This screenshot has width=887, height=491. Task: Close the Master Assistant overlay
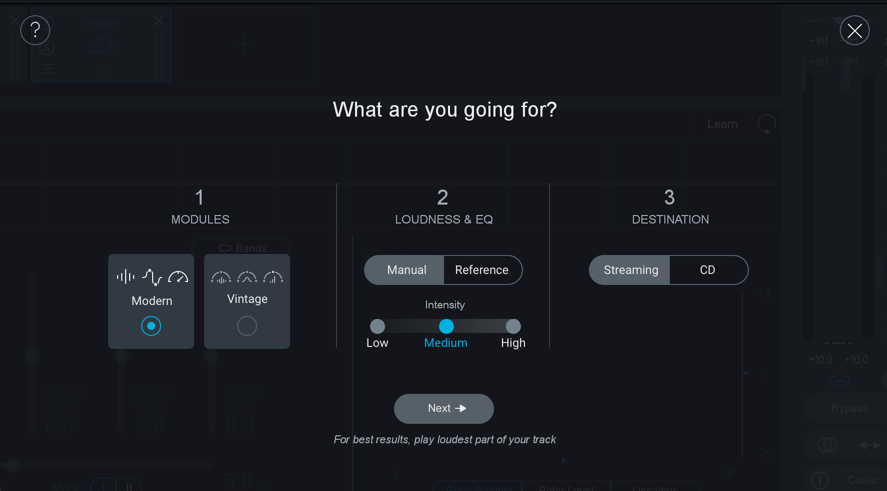click(854, 31)
